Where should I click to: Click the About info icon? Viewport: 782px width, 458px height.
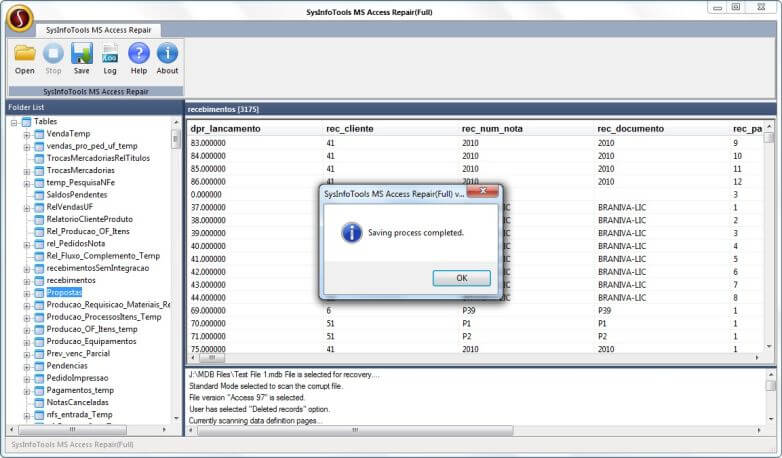(x=167, y=58)
